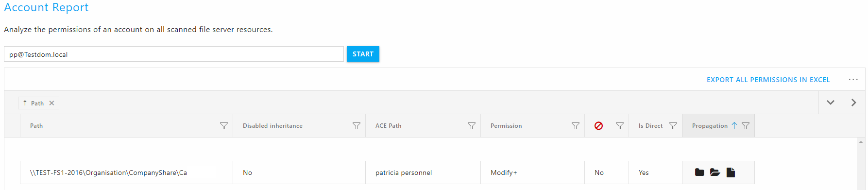Open filter for Is Direct column

(673, 126)
